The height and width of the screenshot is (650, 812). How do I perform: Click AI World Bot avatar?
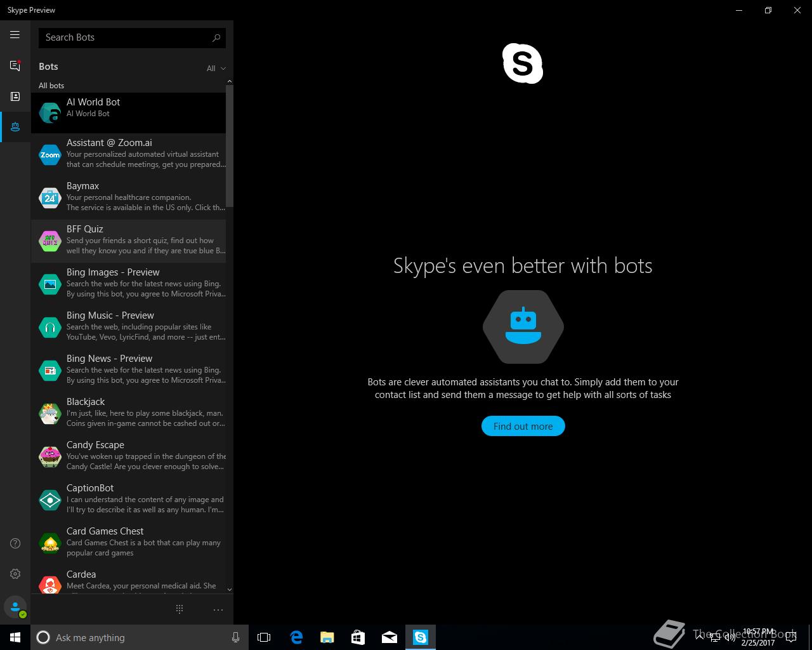50,113
